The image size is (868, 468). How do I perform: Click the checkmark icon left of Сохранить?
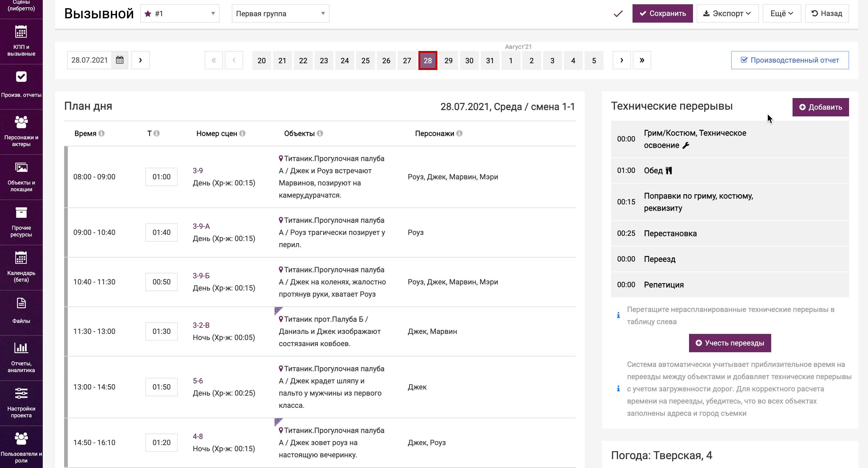(x=618, y=14)
